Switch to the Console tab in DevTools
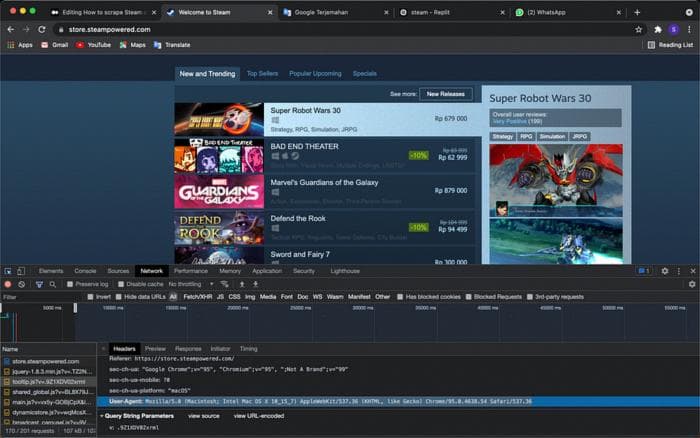Viewport: 700px width, 438px height. [x=85, y=271]
